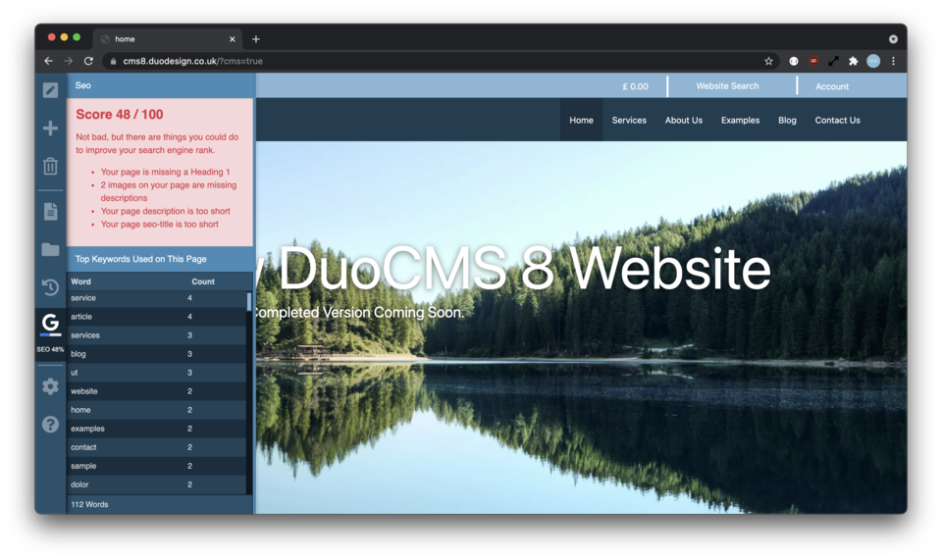This screenshot has height=560, width=942.
Task: Click the keyword table scrollbar
Action: click(x=248, y=302)
